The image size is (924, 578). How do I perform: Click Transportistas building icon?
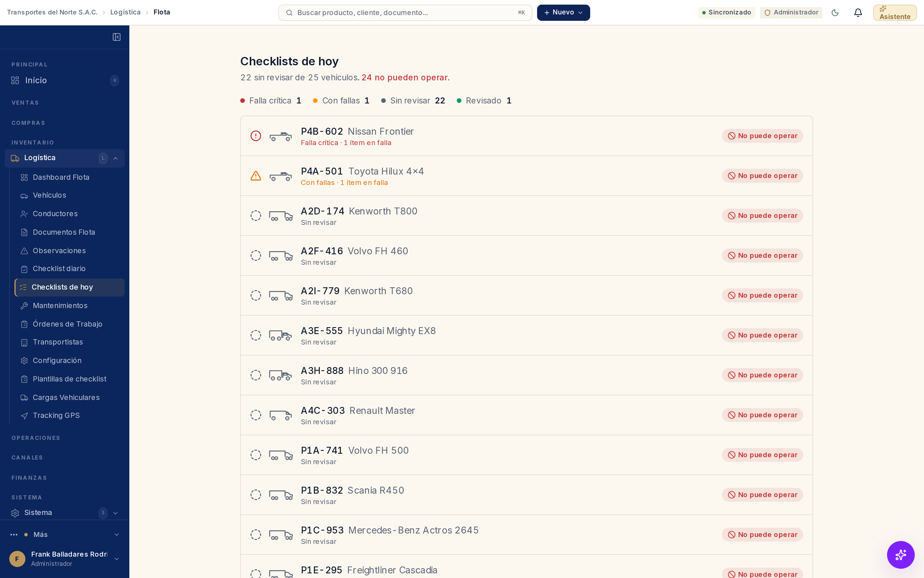[24, 342]
